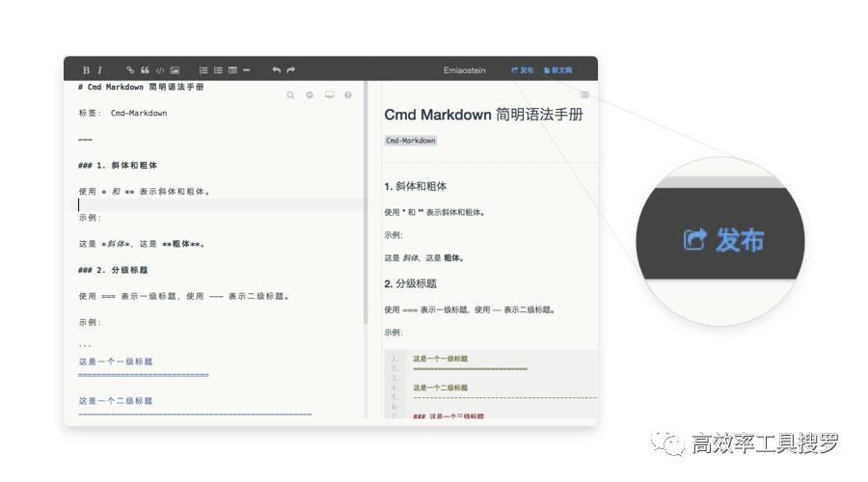Click the '使用 * 和 ** 表示斜体和粗体。' editor line
Screen dimensions: 868x482
[x=144, y=192]
